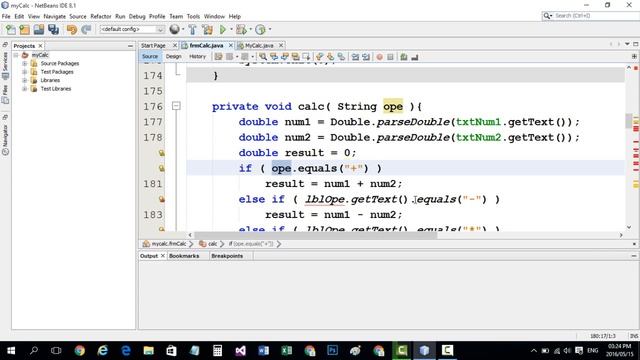Click the lightbulb hint on line 180
640x360 pixels.
tap(162, 168)
